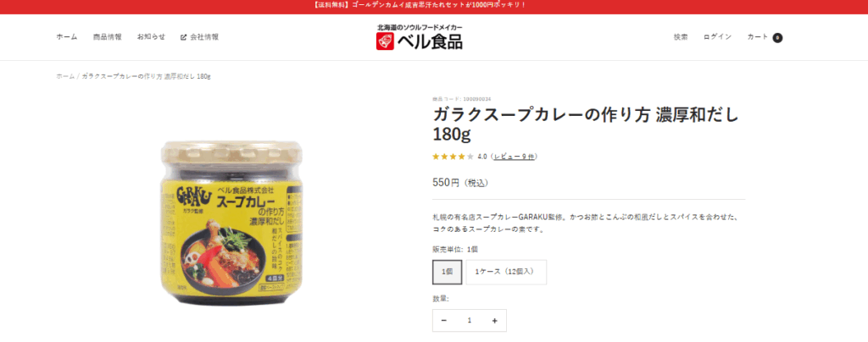Click the ログイン link
The height and width of the screenshot is (342, 868).
717,37
